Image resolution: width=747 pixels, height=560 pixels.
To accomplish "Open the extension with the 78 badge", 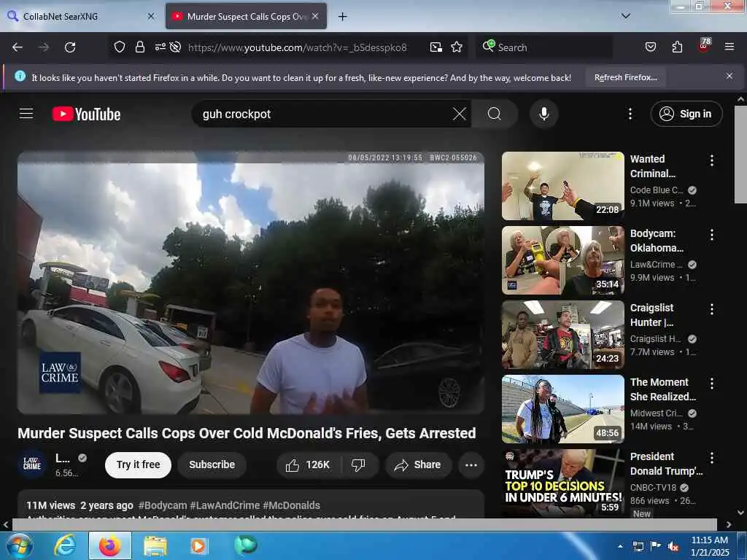I will pos(704,45).
